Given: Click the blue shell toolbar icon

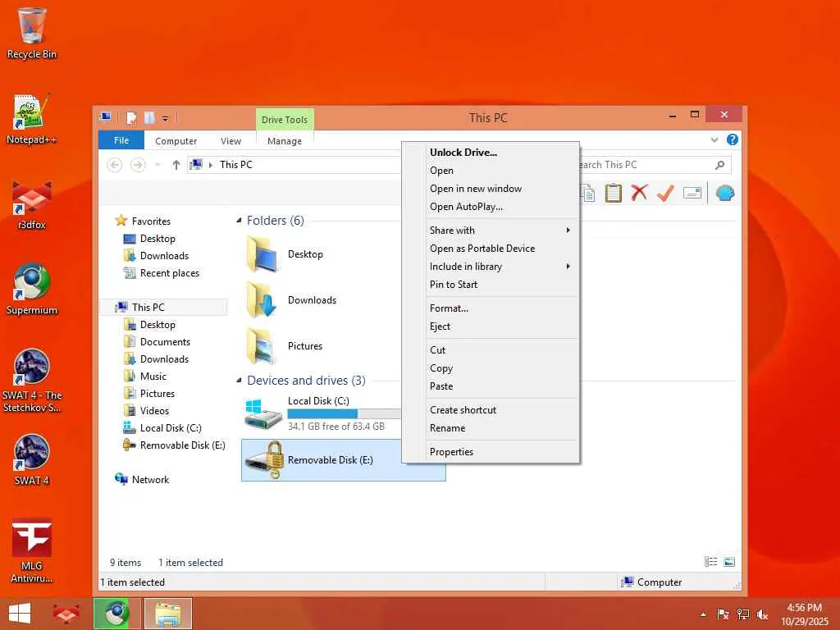Looking at the screenshot, I should click(x=724, y=193).
